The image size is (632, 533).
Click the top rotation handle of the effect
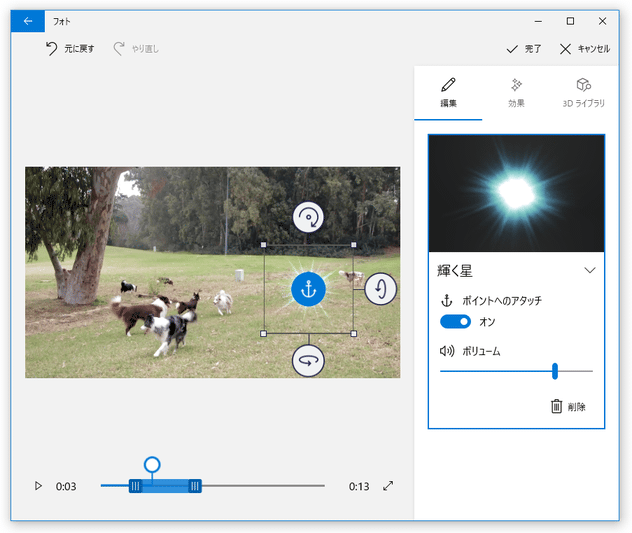(x=308, y=217)
